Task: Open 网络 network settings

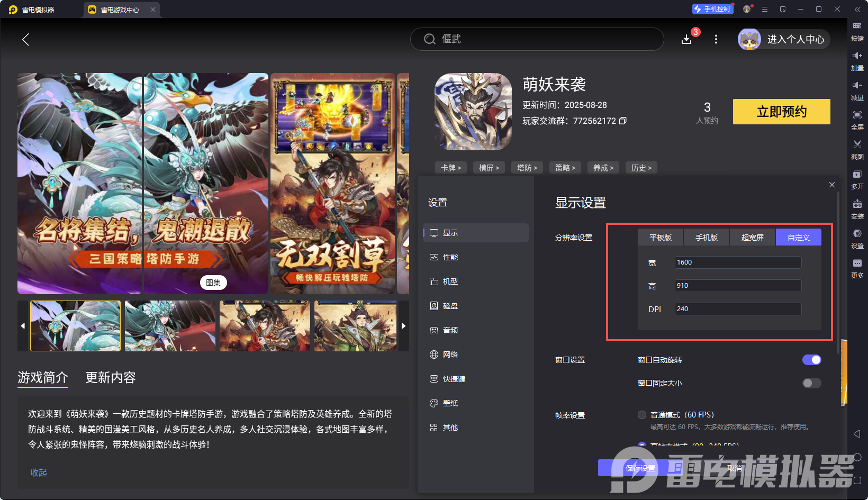Action: [x=475, y=354]
